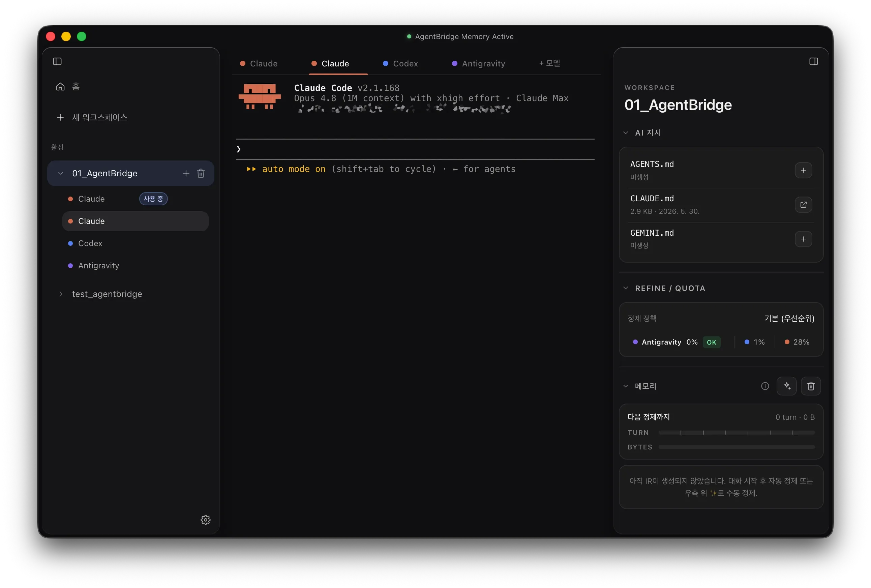This screenshot has width=871, height=588.
Task: Collapse the 메모리 section
Action: 626,386
